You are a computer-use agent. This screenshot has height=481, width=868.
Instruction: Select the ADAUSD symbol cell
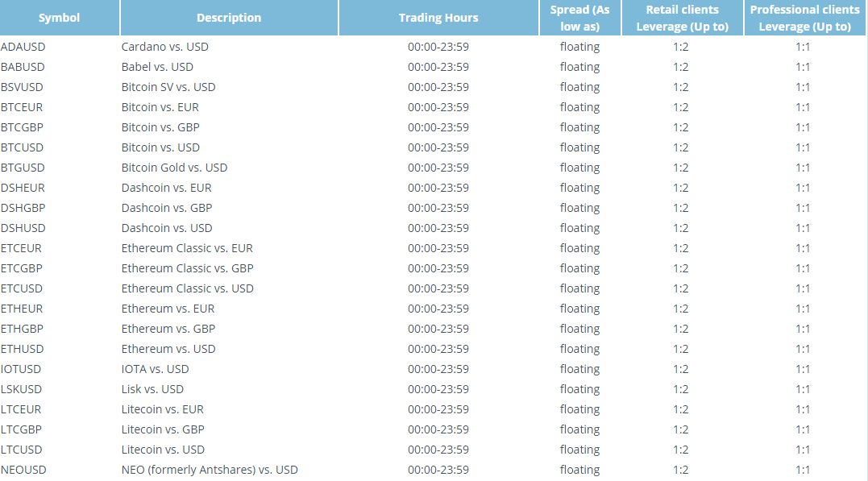tap(21, 47)
